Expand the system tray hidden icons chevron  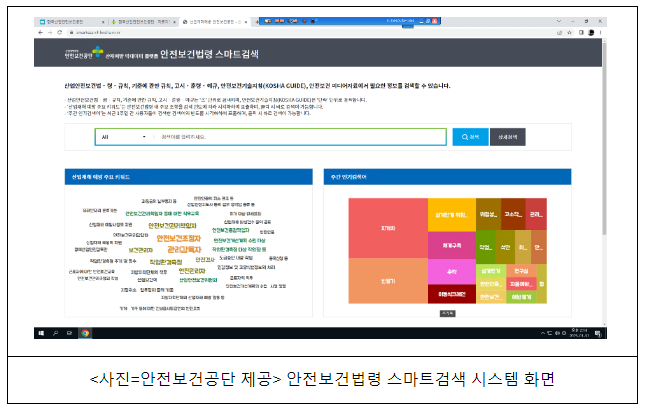point(543,333)
